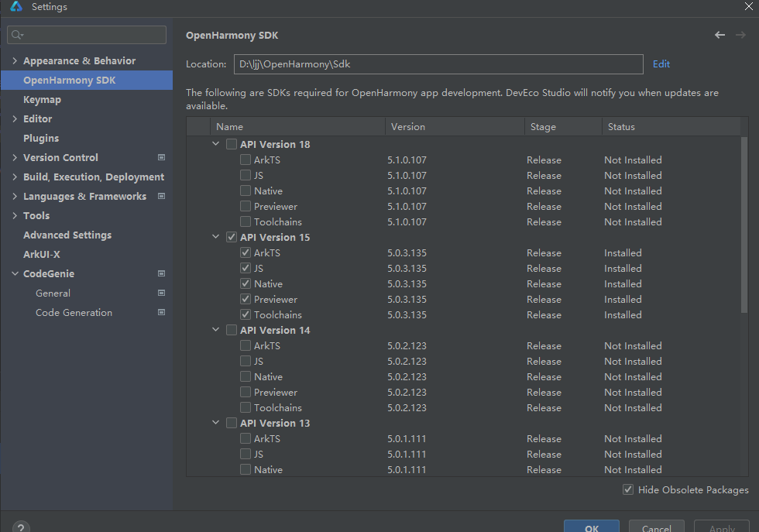Click project-level icon beside Code Generation
759x532 pixels.
(162, 312)
